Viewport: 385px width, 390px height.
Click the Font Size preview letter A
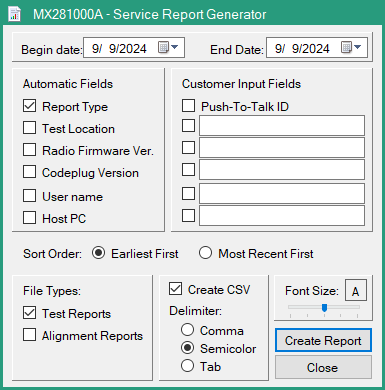tap(356, 290)
